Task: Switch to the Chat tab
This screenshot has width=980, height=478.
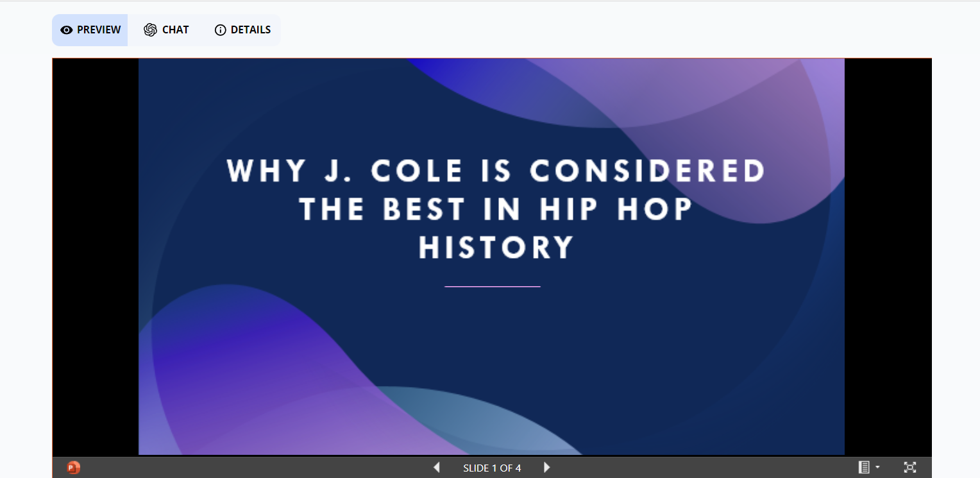Action: coord(165,30)
